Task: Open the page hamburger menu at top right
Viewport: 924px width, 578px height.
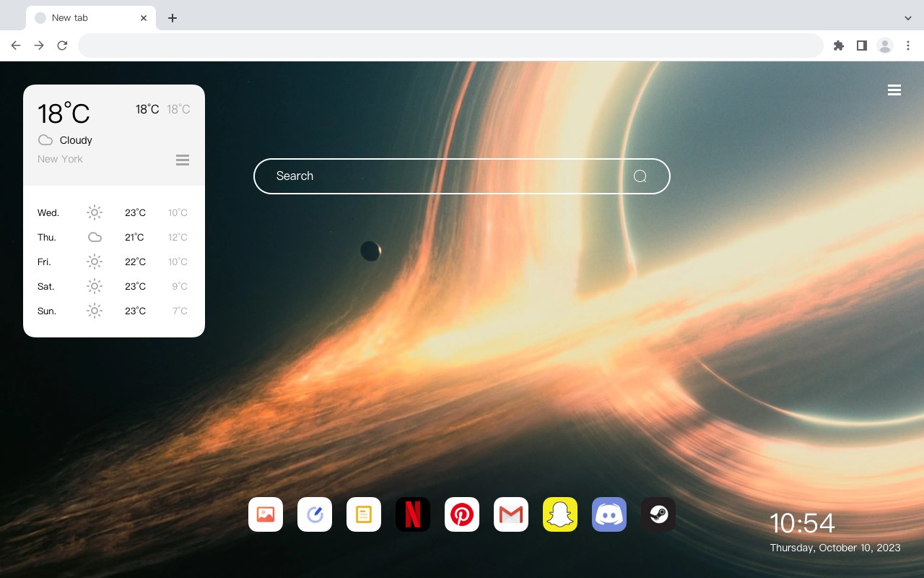Action: coord(894,90)
